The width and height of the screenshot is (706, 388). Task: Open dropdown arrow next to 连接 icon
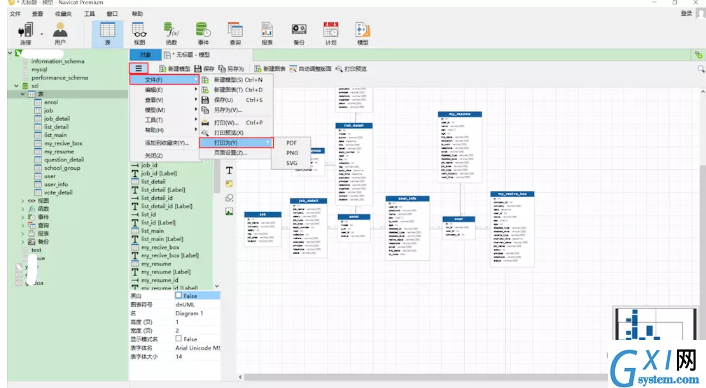42,34
